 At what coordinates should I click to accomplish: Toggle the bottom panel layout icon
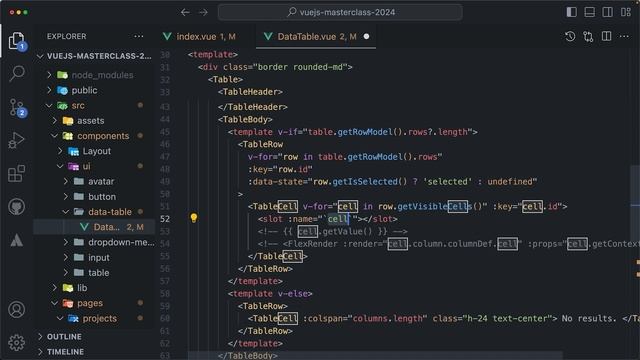point(590,12)
